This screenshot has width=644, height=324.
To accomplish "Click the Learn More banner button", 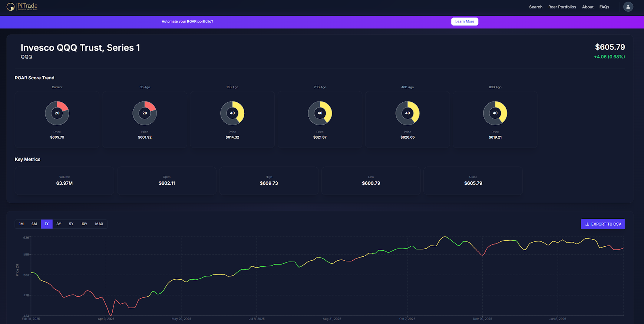I will 464,22.
